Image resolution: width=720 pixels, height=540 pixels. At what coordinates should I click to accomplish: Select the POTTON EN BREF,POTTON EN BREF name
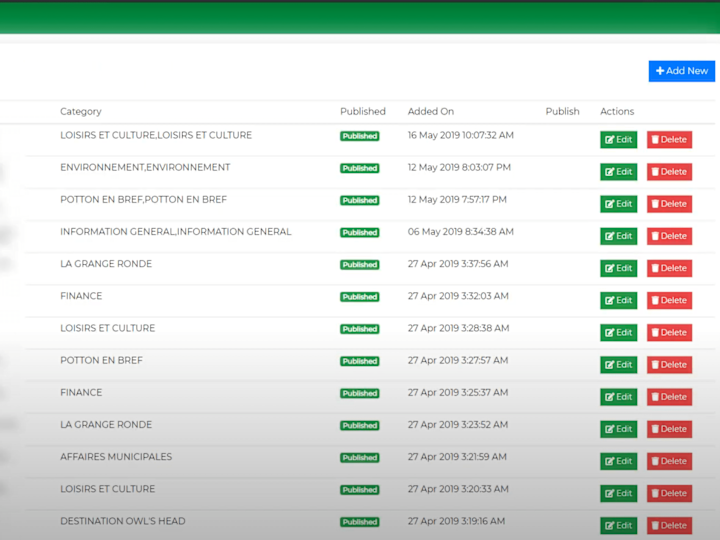pyautogui.click(x=144, y=200)
